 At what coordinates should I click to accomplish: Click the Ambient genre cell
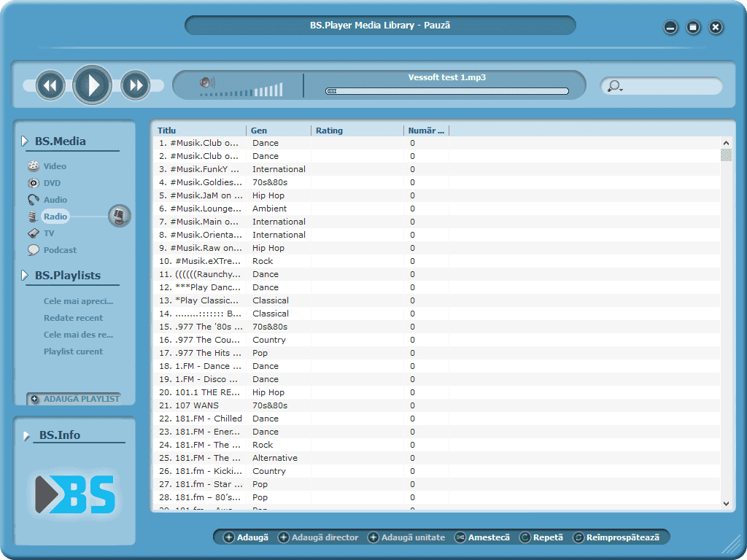point(270,209)
